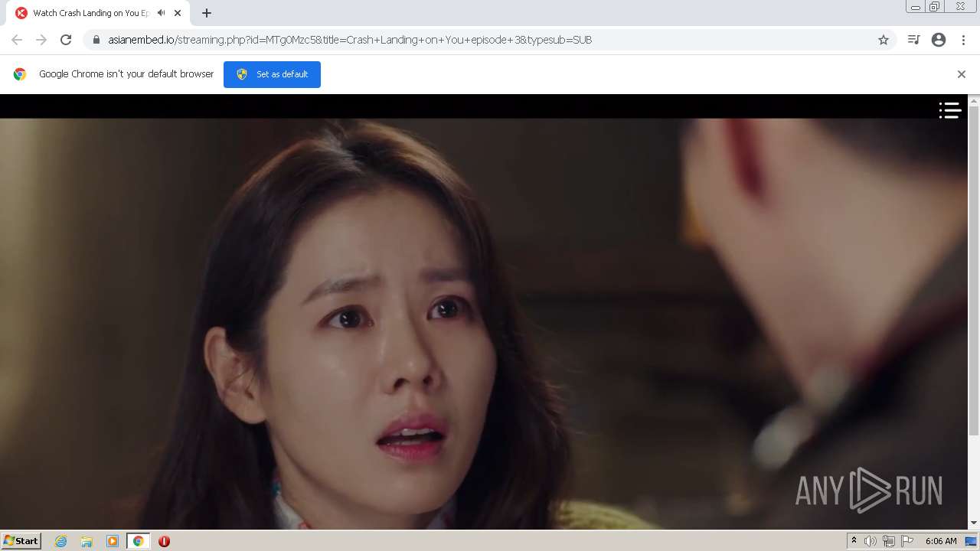980x551 pixels.
Task: Close the Crash Landing on You tab
Action: tap(178, 13)
